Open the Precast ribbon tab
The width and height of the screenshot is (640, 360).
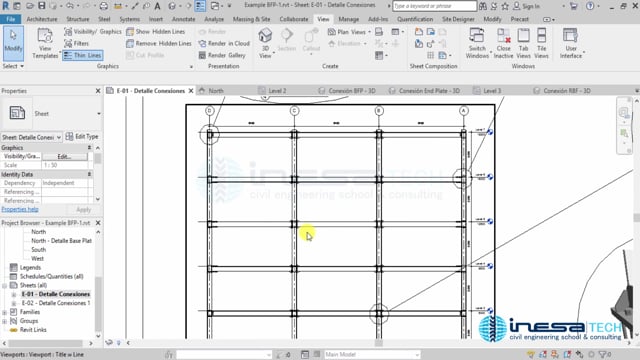tap(519, 19)
